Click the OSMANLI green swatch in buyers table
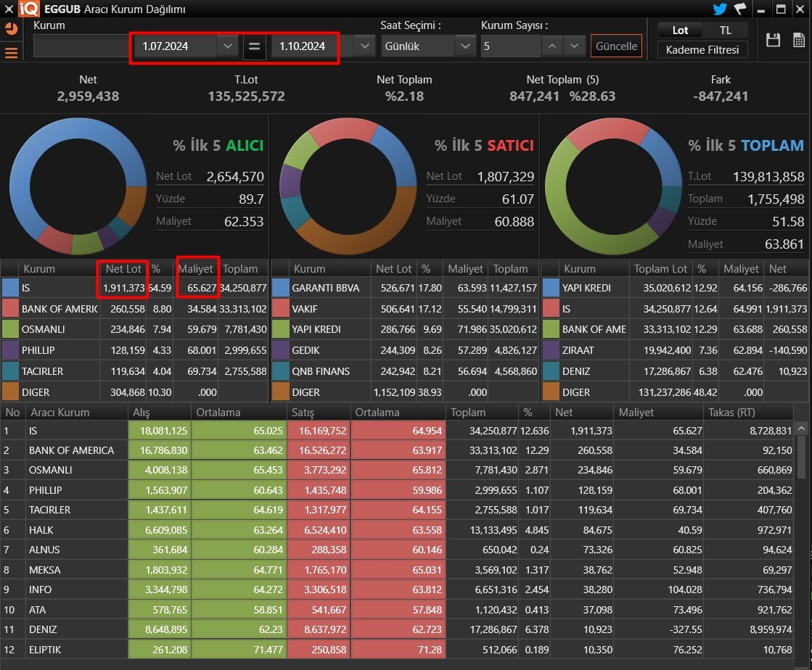Screen dimensions: 812x670 (x=10, y=329)
